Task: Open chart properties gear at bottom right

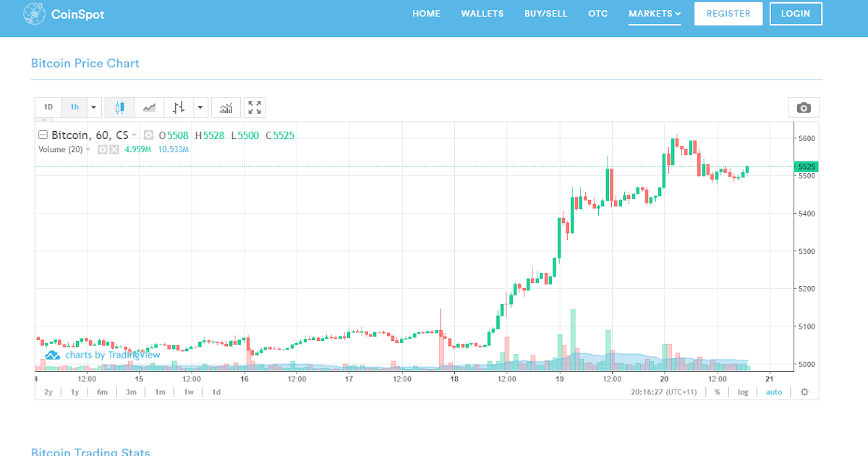Action: pyautogui.click(x=804, y=392)
